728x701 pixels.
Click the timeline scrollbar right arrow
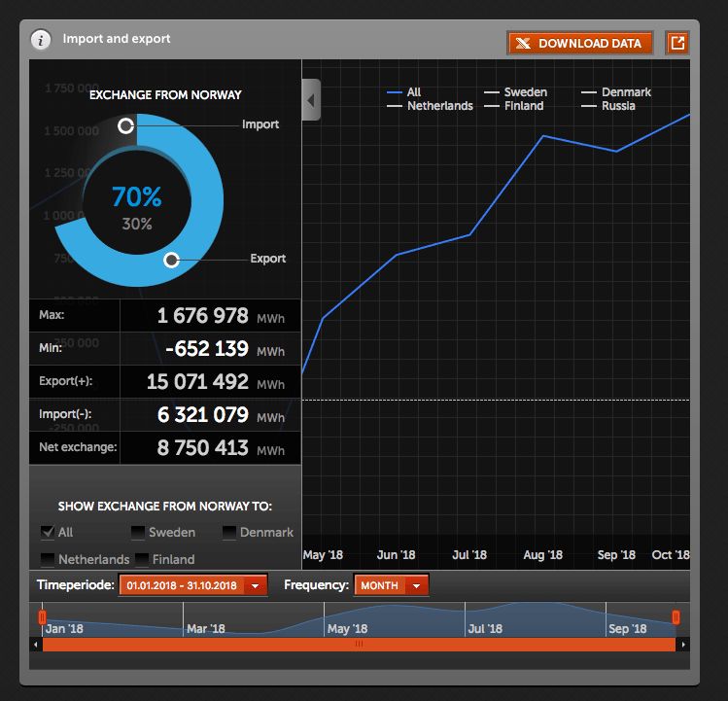pos(682,645)
